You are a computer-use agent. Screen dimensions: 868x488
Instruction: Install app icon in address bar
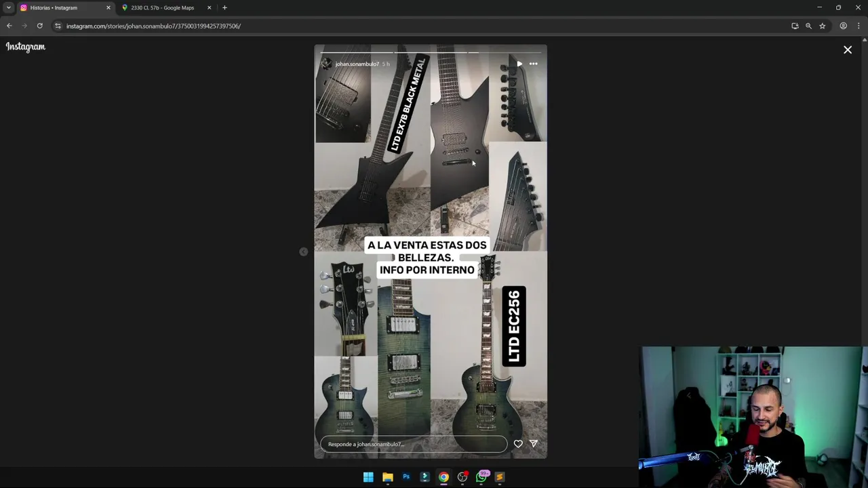click(795, 26)
